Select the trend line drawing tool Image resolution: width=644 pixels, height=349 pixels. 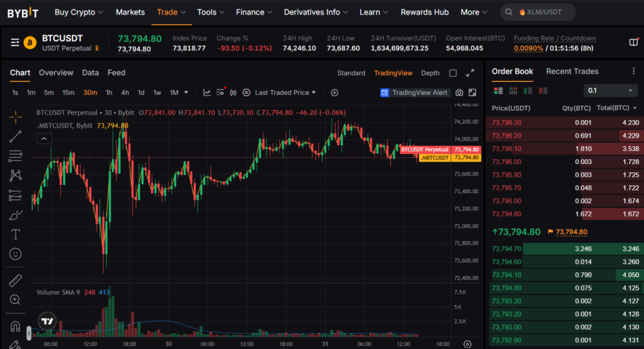[16, 136]
